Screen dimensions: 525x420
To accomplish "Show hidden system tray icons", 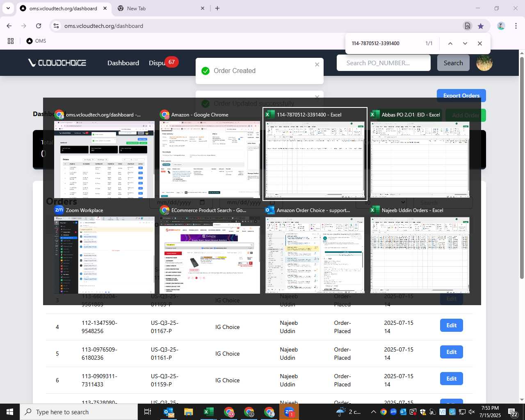I will 373,412.
